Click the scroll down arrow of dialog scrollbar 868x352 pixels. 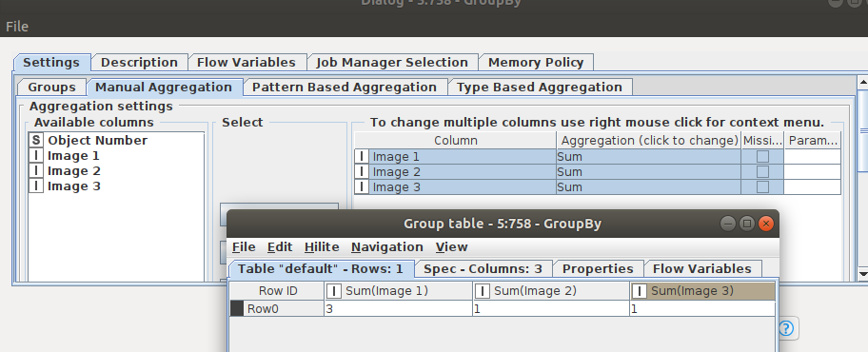[x=862, y=273]
